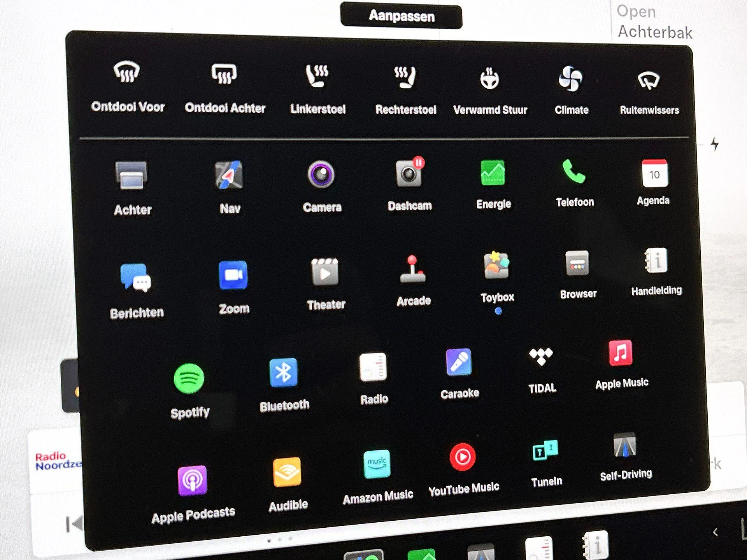
Task: Open Handleiding icon in bottom dock
Action: click(595, 545)
